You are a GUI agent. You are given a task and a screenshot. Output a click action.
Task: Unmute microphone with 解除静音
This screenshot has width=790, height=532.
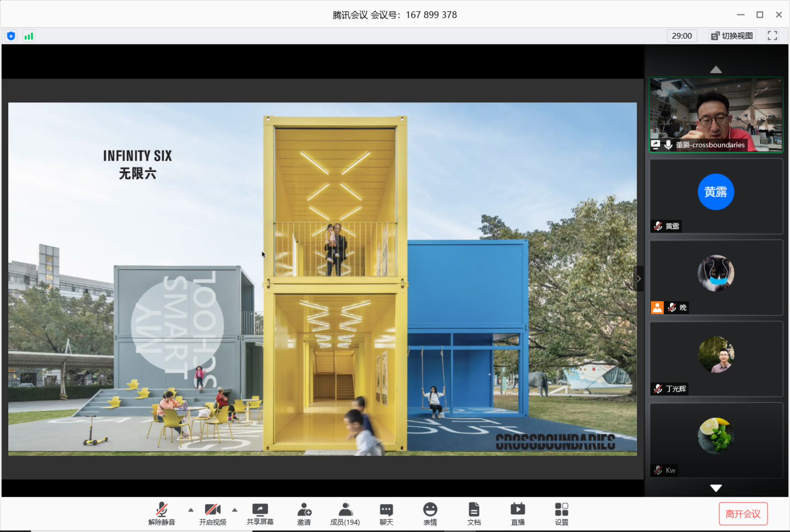coord(162,514)
